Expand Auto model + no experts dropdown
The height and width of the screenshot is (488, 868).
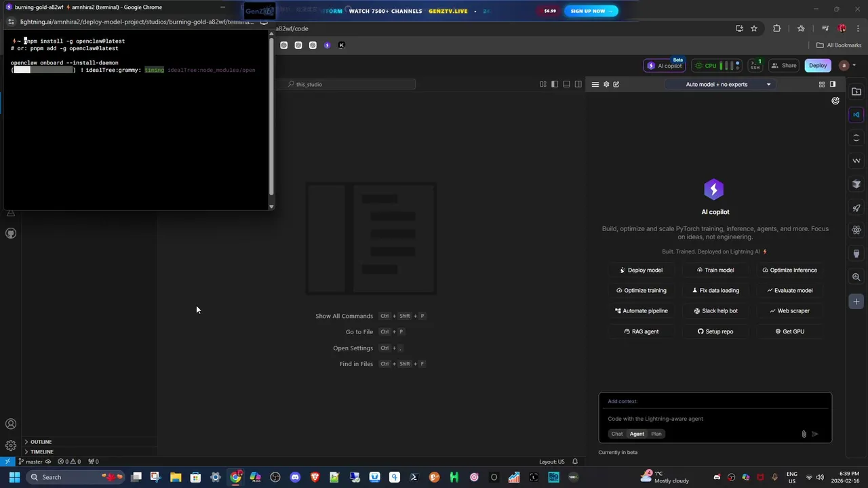tap(720, 84)
